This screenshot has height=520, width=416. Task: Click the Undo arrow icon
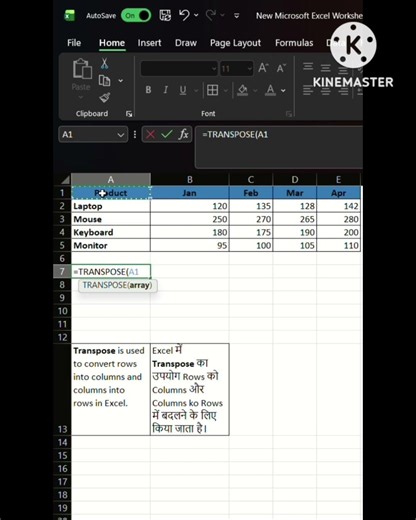(184, 15)
